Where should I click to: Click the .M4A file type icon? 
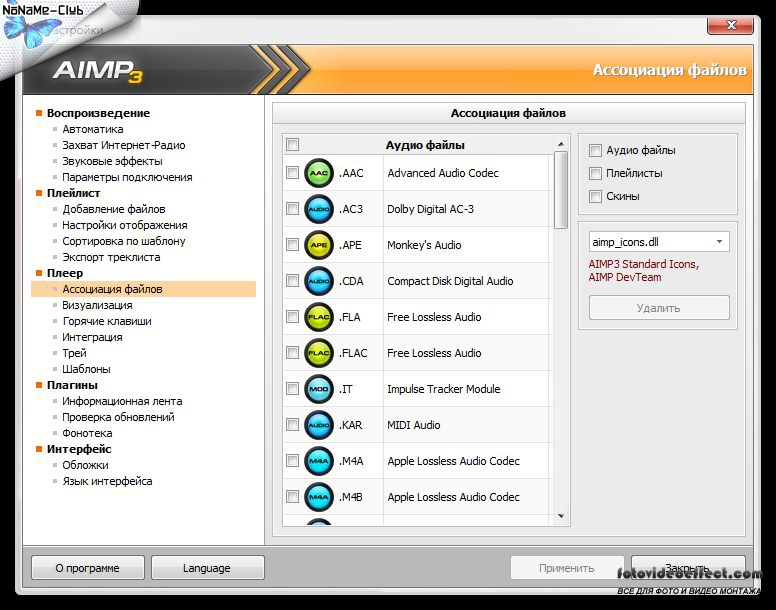pyautogui.click(x=319, y=461)
